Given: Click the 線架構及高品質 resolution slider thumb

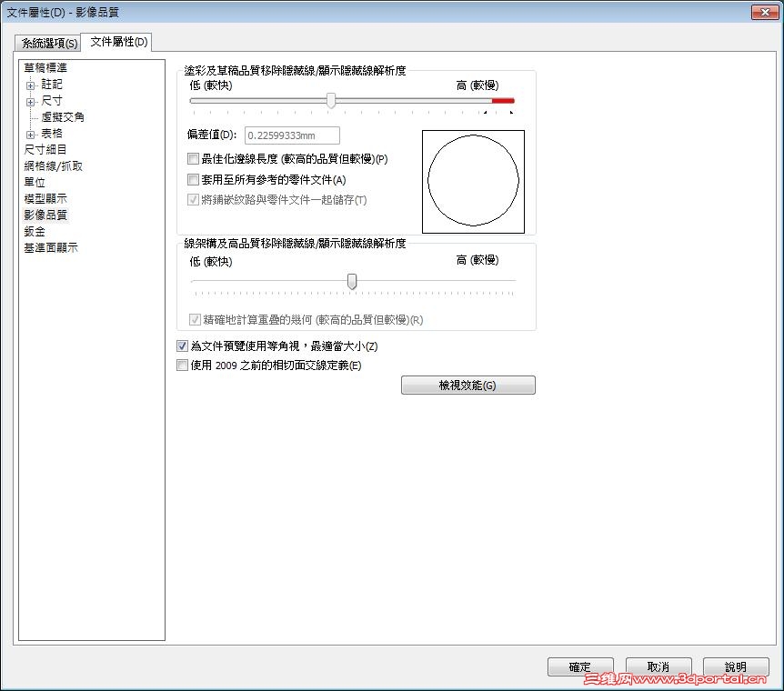Looking at the screenshot, I should pyautogui.click(x=352, y=282).
